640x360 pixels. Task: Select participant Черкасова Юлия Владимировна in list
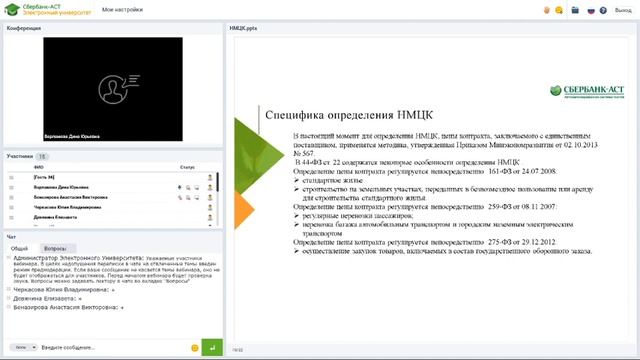pyautogui.click(x=67, y=207)
